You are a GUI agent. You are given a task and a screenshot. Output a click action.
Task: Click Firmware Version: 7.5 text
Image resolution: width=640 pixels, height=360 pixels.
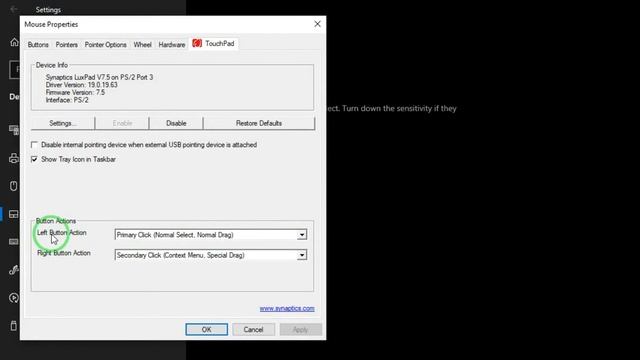point(75,92)
